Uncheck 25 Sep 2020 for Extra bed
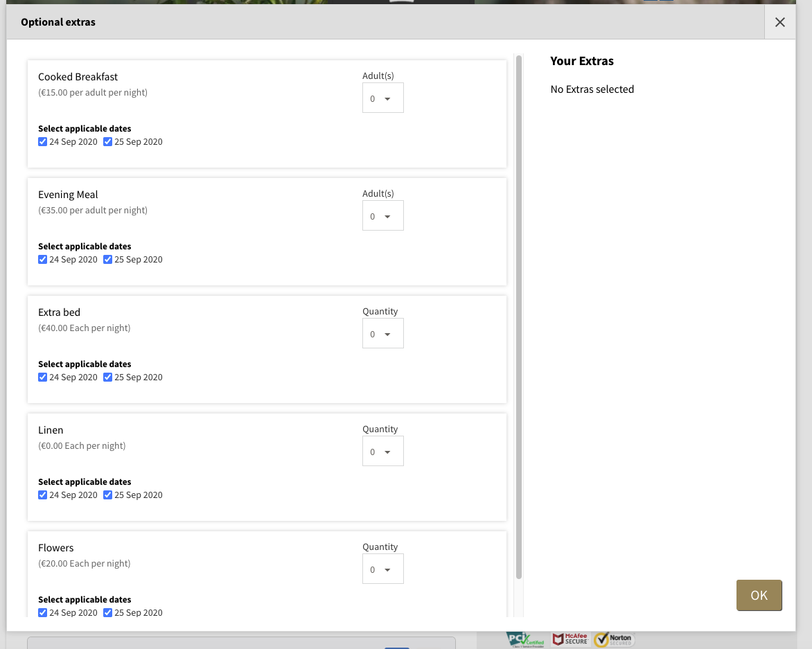Screen dimensions: 812x649 107,377
